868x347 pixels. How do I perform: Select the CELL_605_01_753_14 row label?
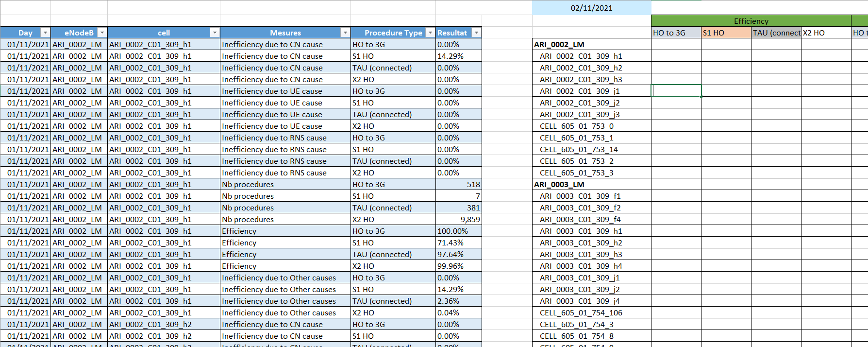click(x=579, y=149)
